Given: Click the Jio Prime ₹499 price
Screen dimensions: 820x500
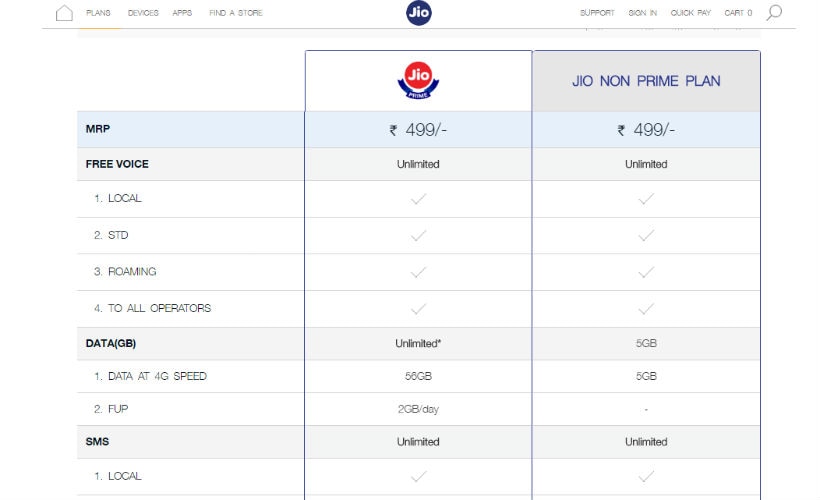Looking at the screenshot, I should [x=418, y=130].
